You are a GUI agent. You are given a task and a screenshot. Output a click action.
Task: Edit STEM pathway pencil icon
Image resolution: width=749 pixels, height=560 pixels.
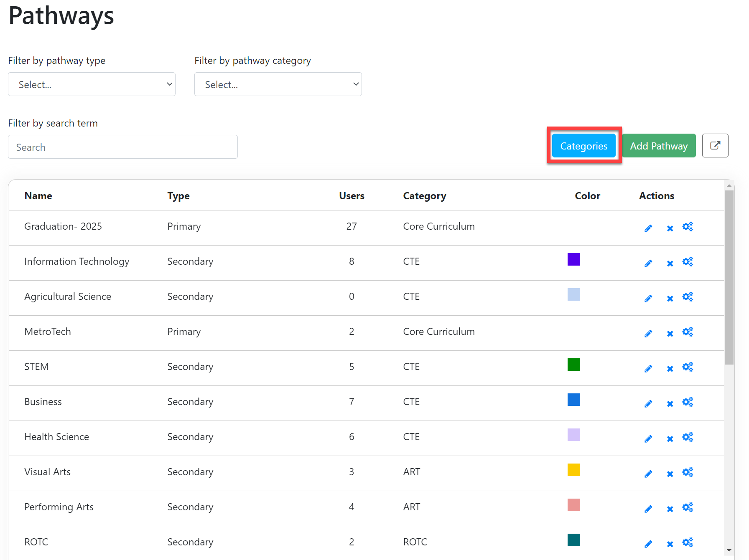point(648,369)
